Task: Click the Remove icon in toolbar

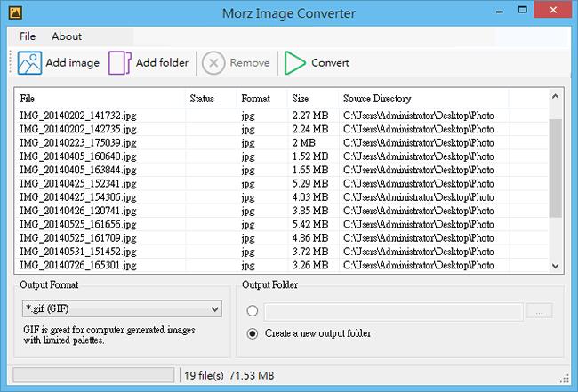Action: [213, 63]
